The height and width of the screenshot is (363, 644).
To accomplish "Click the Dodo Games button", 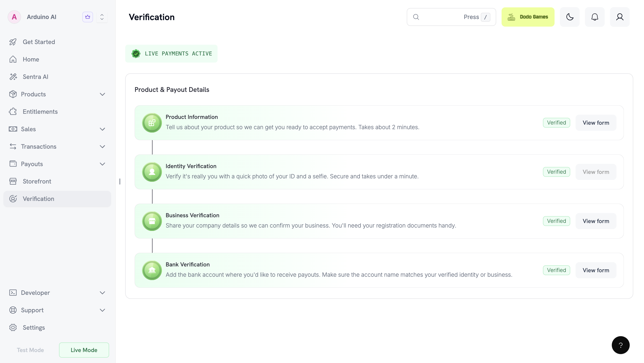I will (x=528, y=17).
